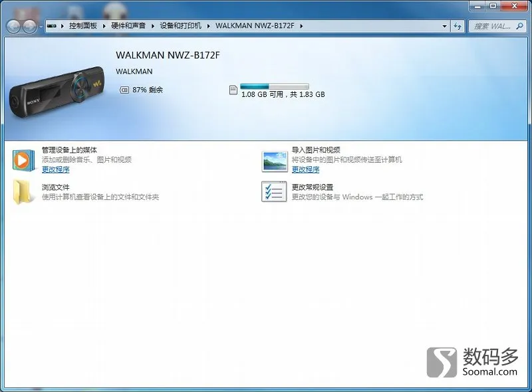Click the storage capacity progress bar

click(x=275, y=86)
